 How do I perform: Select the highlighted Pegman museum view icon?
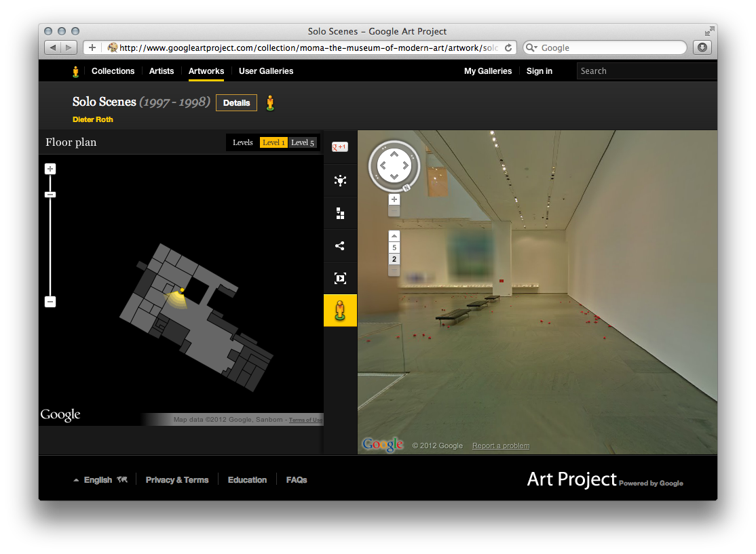(339, 310)
